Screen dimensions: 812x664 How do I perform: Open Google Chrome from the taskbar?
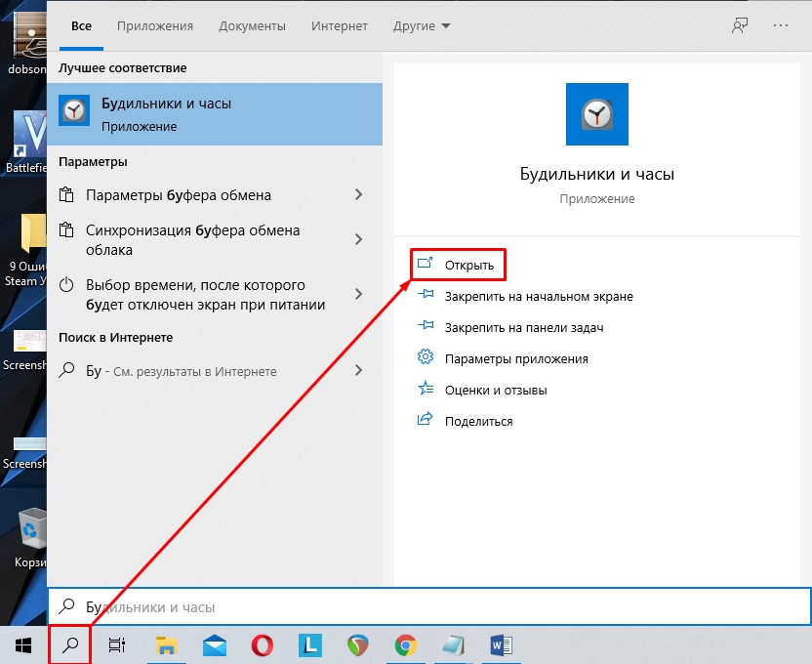click(x=406, y=644)
